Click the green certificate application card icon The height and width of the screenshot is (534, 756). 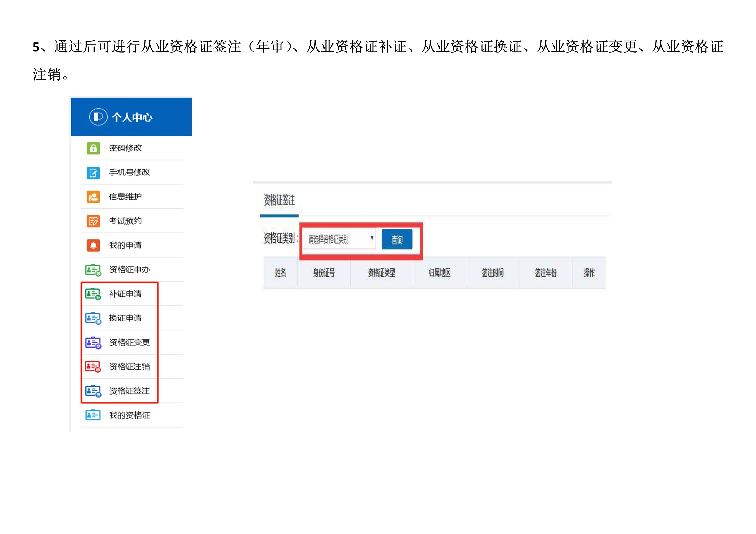93,270
